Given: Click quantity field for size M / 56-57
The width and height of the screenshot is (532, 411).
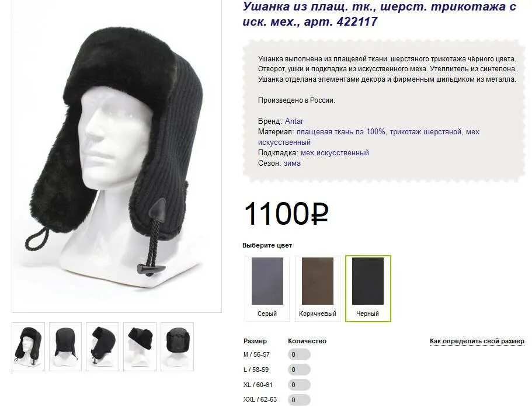Looking at the screenshot, I should click(299, 355).
